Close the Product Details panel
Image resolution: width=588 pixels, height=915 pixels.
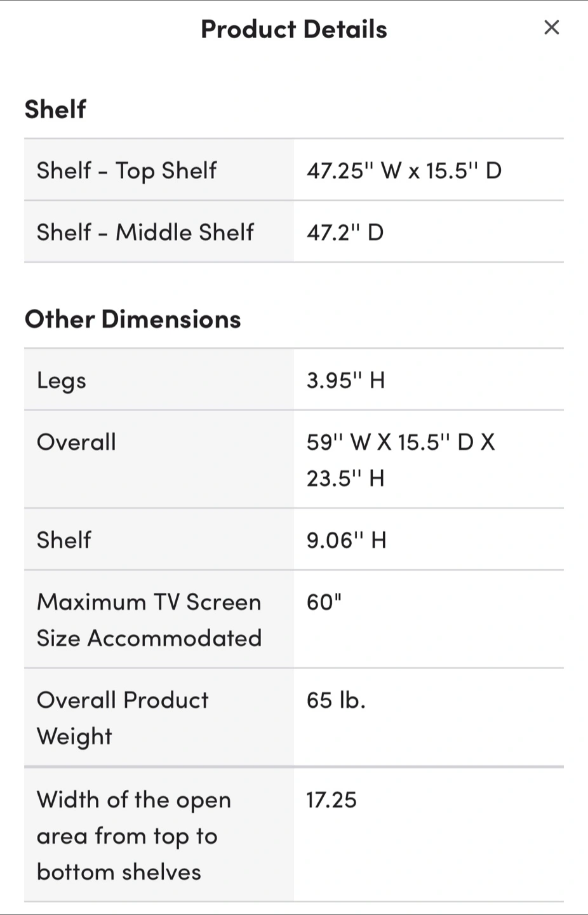point(551,27)
